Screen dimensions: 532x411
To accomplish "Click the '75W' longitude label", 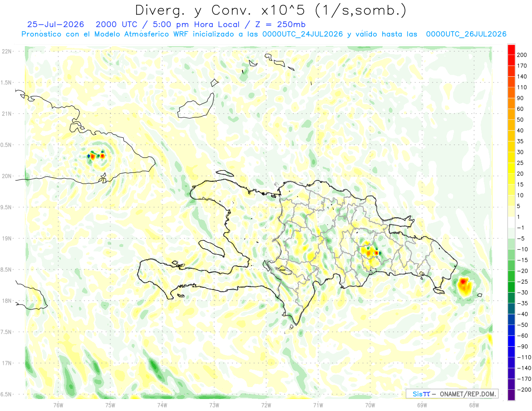I will click(x=110, y=405).
